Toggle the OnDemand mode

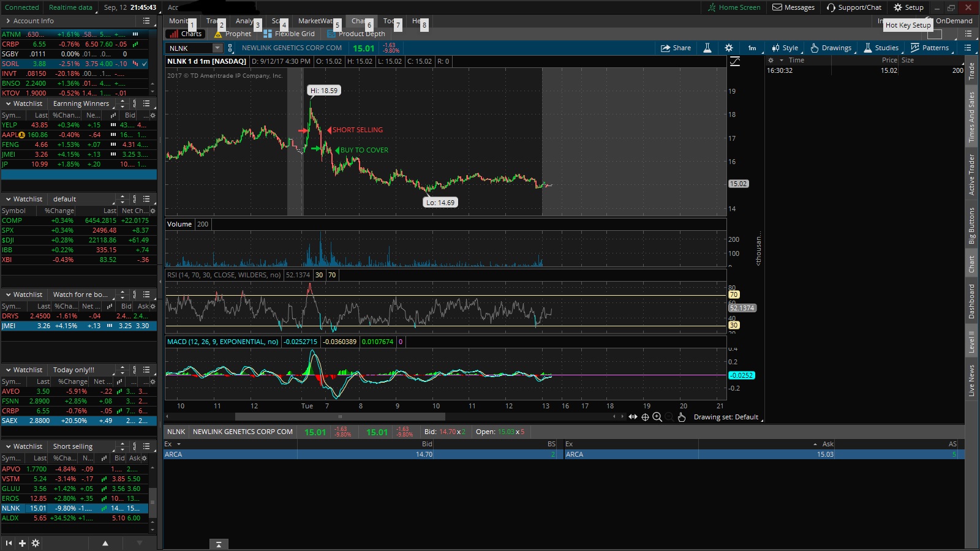tap(953, 21)
